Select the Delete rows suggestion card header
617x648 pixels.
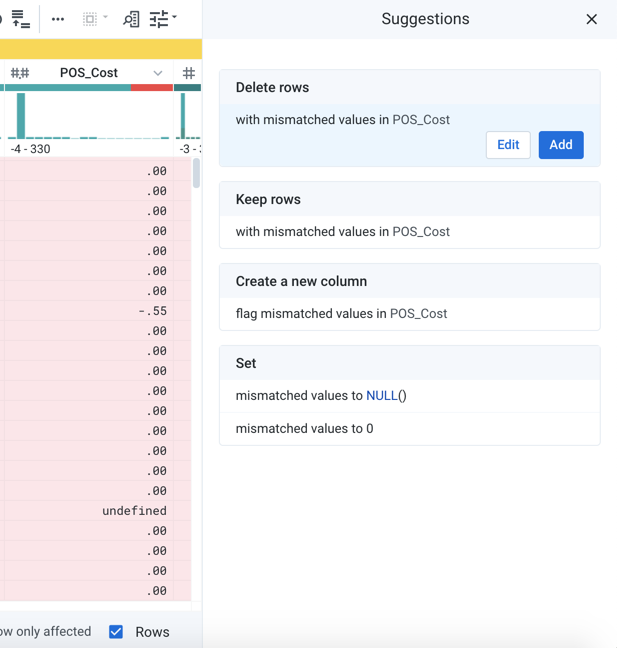tap(410, 87)
